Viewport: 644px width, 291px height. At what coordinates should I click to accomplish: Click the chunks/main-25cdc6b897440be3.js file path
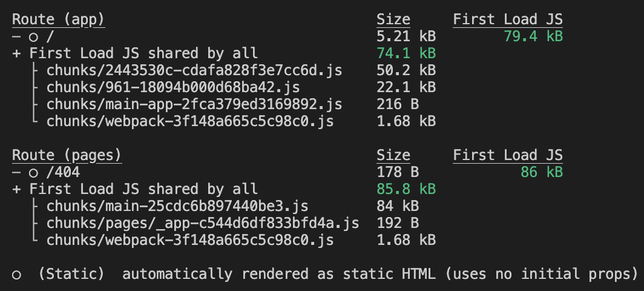pos(177,206)
